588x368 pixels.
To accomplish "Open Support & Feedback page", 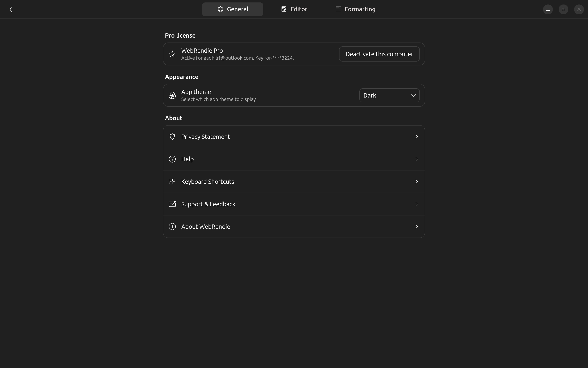I will [294, 204].
